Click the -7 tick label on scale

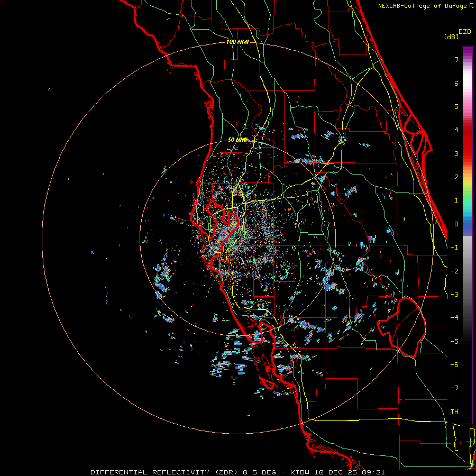pos(454,388)
